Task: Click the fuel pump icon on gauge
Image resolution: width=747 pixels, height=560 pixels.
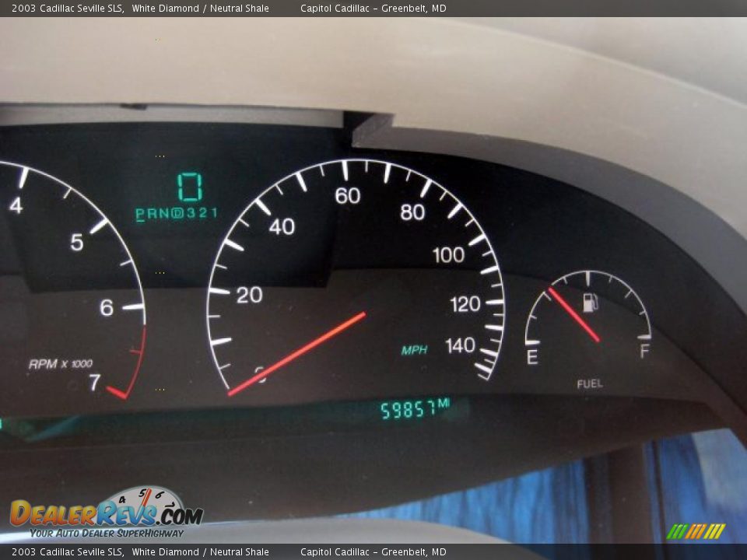Action: [591, 303]
